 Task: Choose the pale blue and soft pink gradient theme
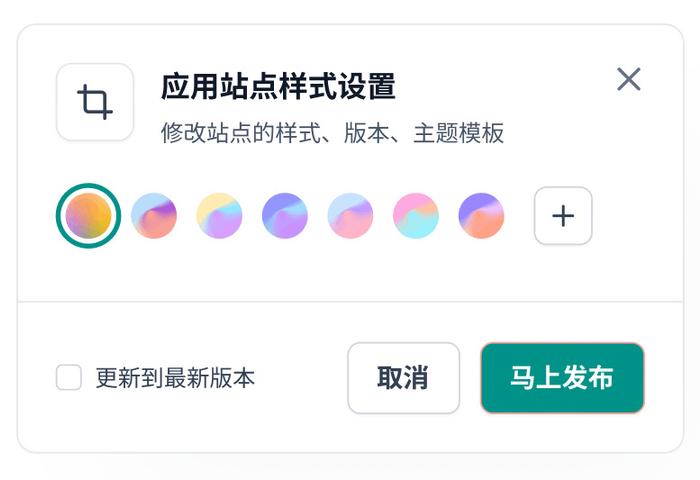[350, 216]
